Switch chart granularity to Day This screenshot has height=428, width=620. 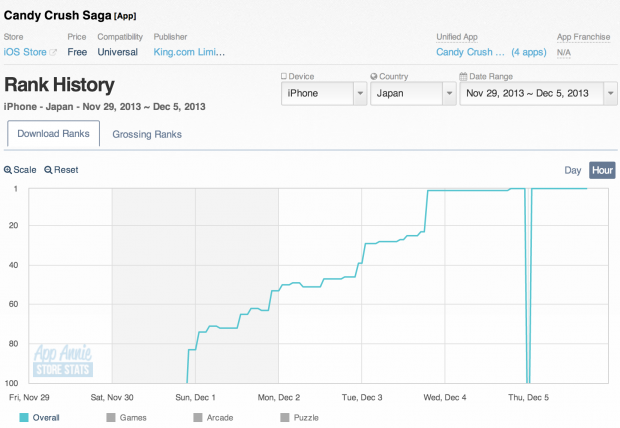[573, 170]
